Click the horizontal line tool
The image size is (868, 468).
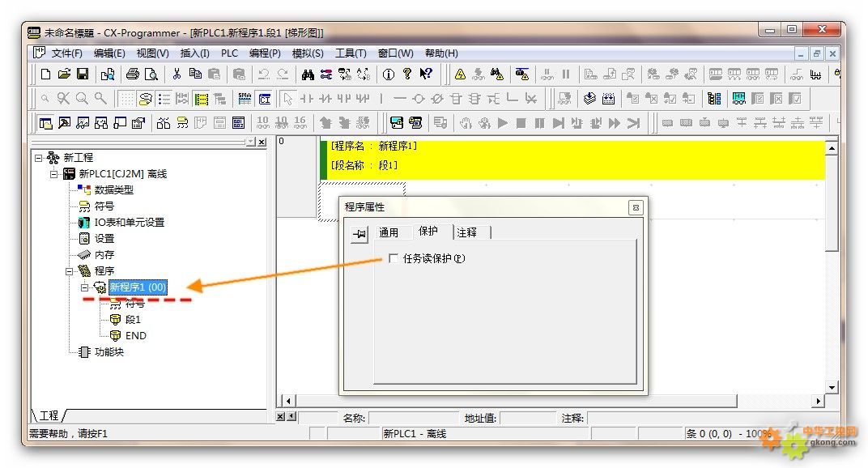(x=400, y=99)
